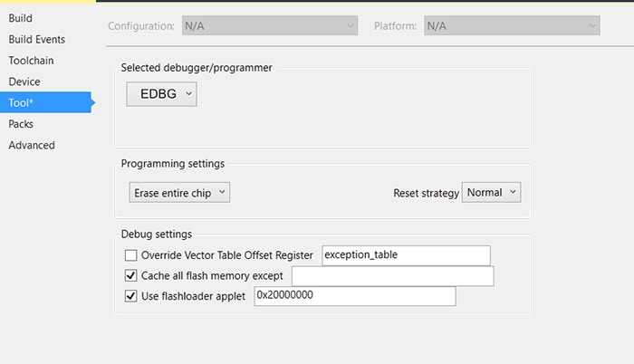Focus the empty flash cache exception field

391,276
